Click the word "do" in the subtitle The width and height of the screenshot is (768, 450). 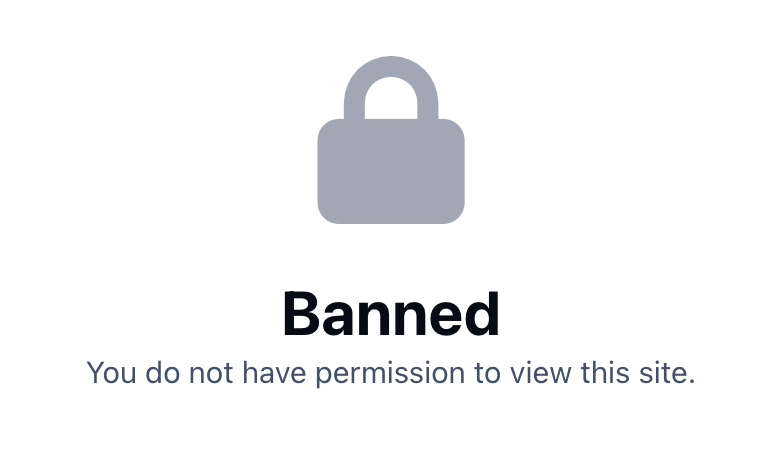pos(163,373)
